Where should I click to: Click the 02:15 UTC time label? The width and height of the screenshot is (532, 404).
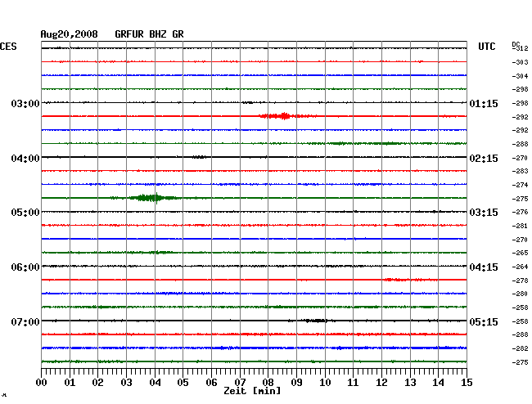click(x=484, y=159)
